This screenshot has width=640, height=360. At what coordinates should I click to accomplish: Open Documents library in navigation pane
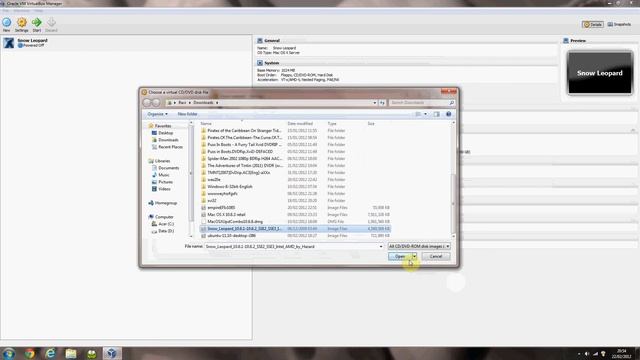pos(169,168)
